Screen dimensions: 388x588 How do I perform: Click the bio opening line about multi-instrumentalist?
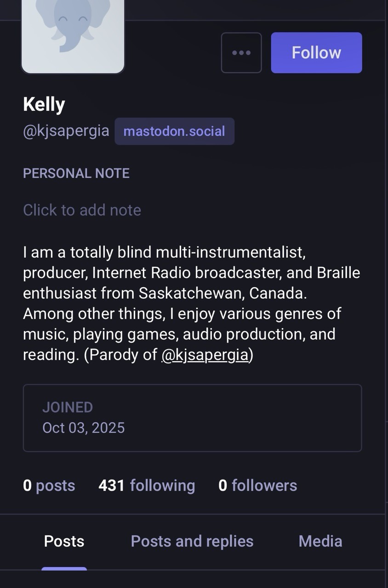(164, 252)
